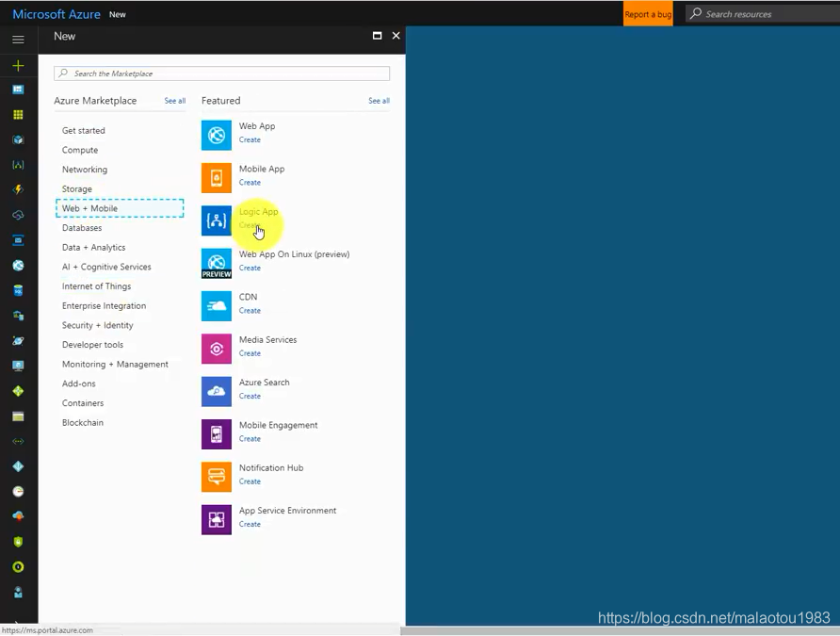Open Logic Apps braces icon in sidebar
Screen dimensions: 840x636
[18, 165]
